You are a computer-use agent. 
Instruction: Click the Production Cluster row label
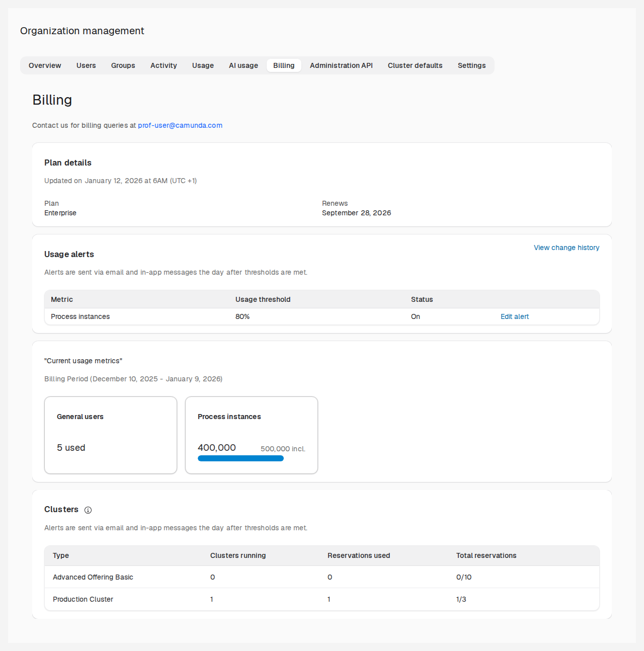83,599
